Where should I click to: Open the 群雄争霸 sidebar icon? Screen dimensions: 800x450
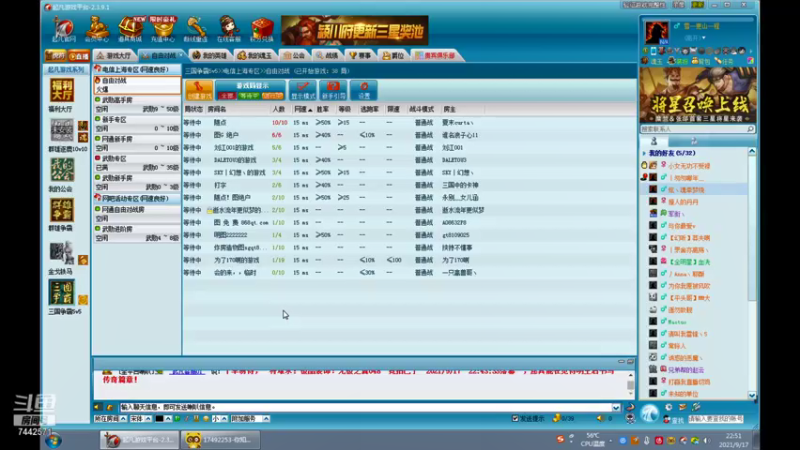(x=62, y=210)
